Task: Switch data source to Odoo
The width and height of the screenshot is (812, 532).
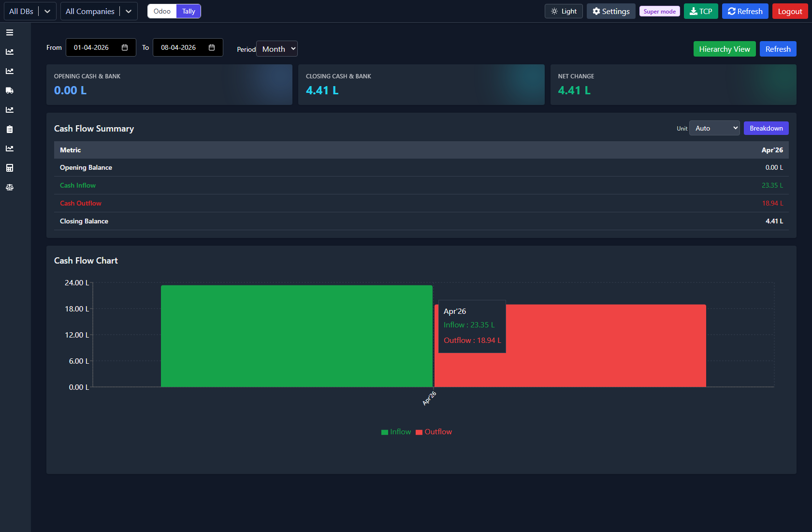Action: click(162, 11)
